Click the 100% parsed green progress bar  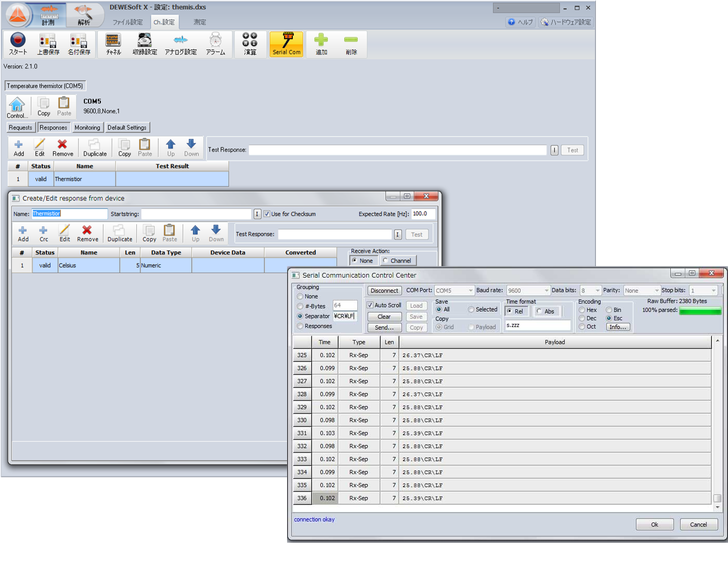pyautogui.click(x=700, y=311)
